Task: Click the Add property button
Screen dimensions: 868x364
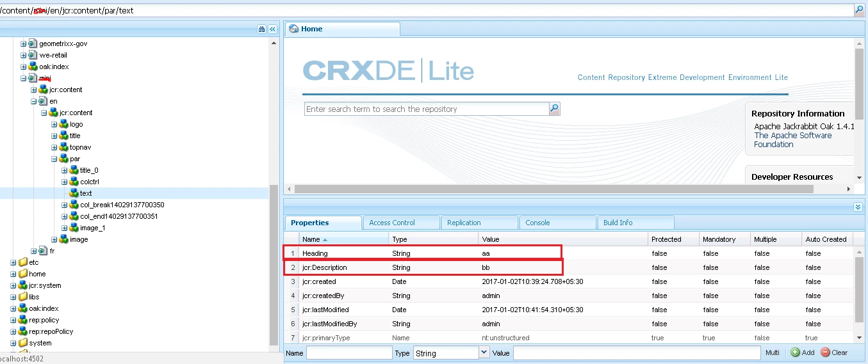Action: (802, 352)
